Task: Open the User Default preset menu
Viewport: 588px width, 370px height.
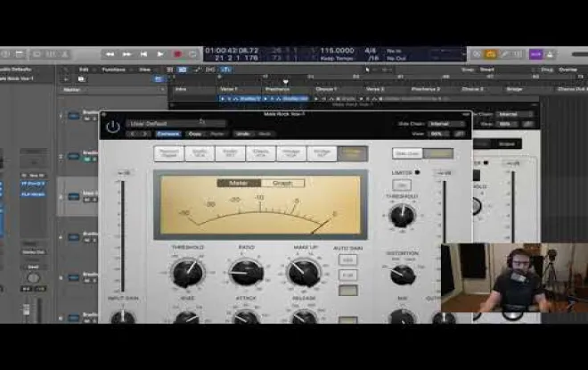Action: [x=176, y=123]
